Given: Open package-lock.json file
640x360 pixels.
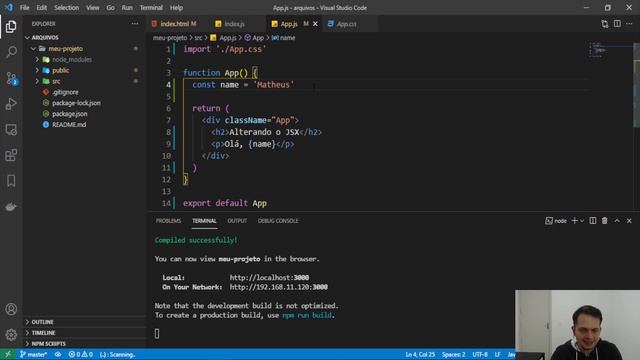Looking at the screenshot, I should tap(76, 103).
